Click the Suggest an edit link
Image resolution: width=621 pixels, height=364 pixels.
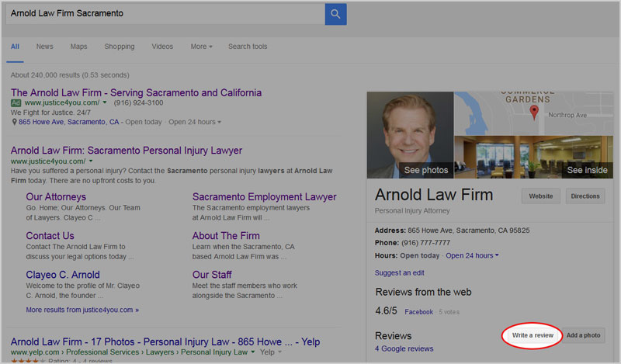(x=399, y=272)
